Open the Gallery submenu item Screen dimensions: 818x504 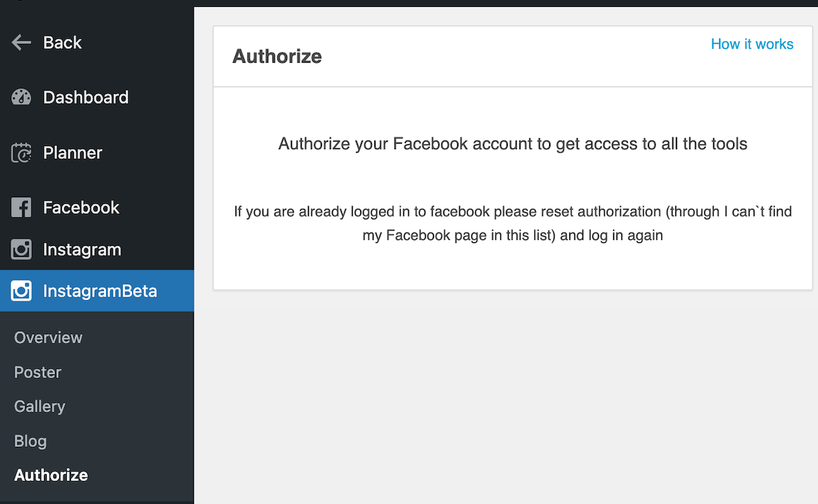coord(40,407)
